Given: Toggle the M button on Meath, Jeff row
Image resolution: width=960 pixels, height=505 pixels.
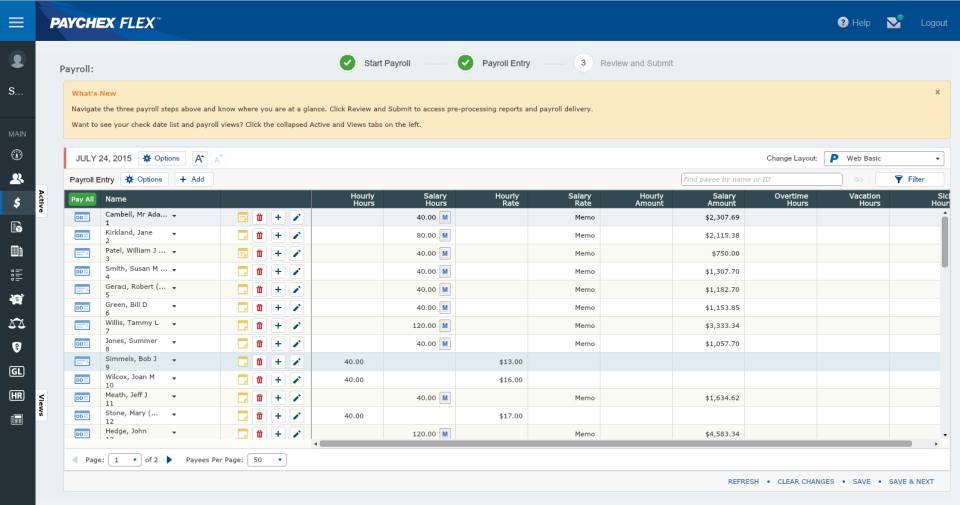Looking at the screenshot, I should pos(445,397).
